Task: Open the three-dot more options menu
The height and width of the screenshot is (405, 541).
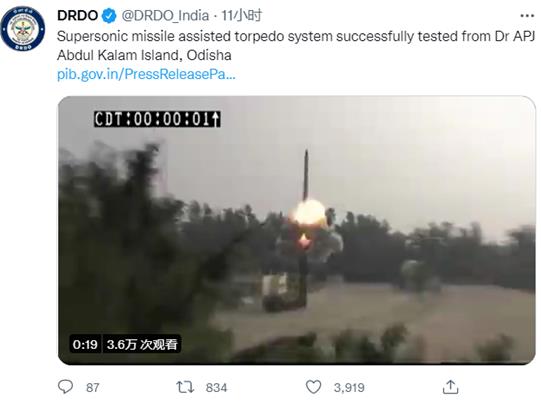Action: [527, 16]
